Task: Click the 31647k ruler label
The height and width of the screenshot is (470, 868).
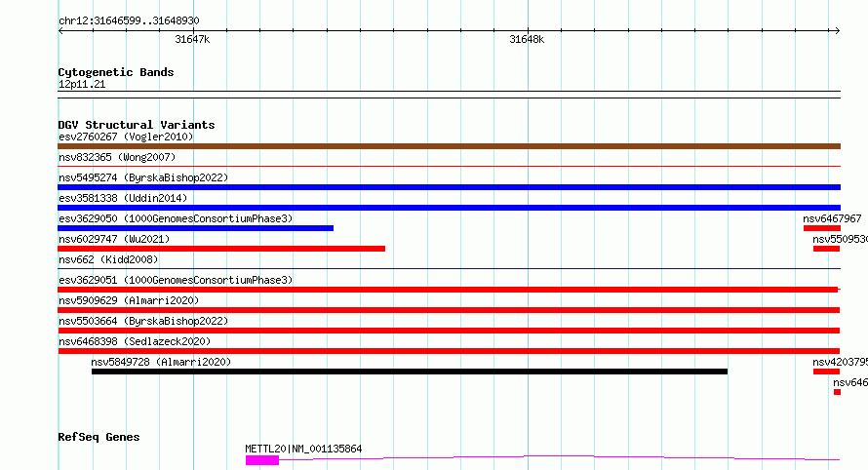Action: (x=192, y=39)
